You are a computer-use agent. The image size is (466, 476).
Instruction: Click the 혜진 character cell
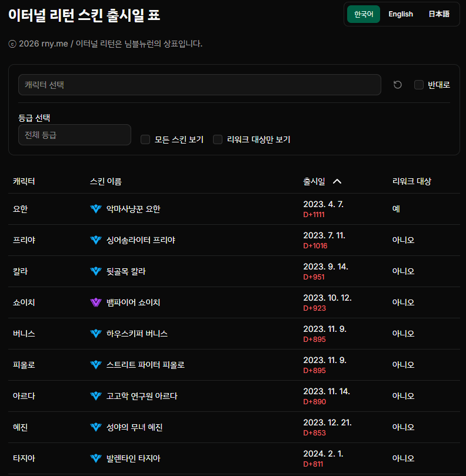(x=21, y=427)
